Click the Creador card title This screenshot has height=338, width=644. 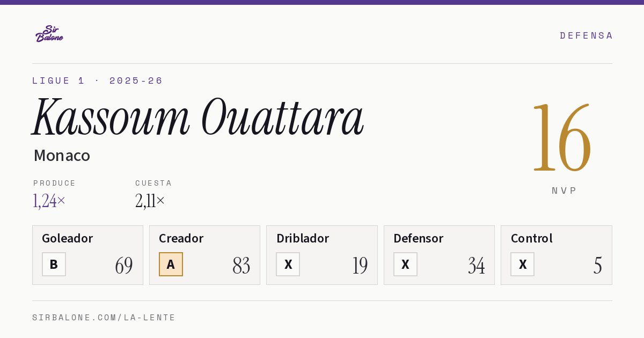[181, 238]
